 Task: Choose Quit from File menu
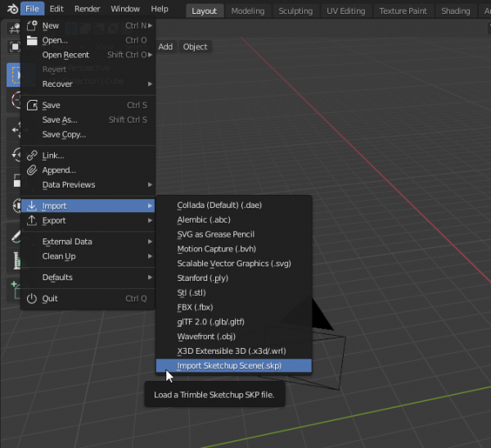88,298
